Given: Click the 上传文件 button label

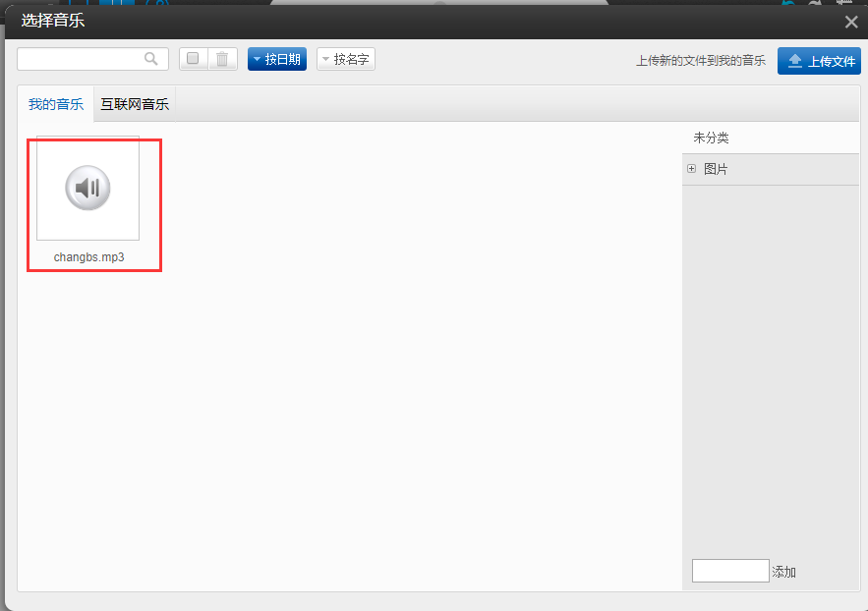Looking at the screenshot, I should 832,61.
